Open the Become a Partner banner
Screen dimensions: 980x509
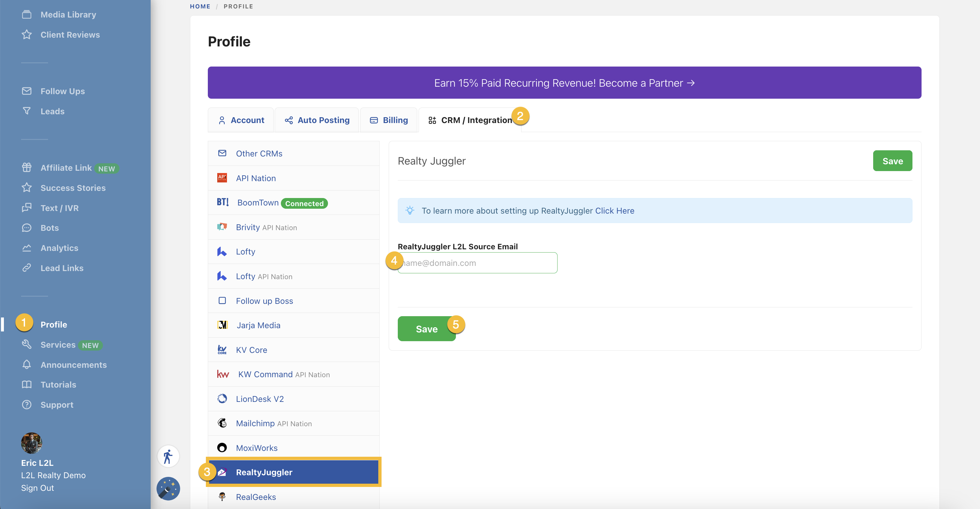click(564, 83)
